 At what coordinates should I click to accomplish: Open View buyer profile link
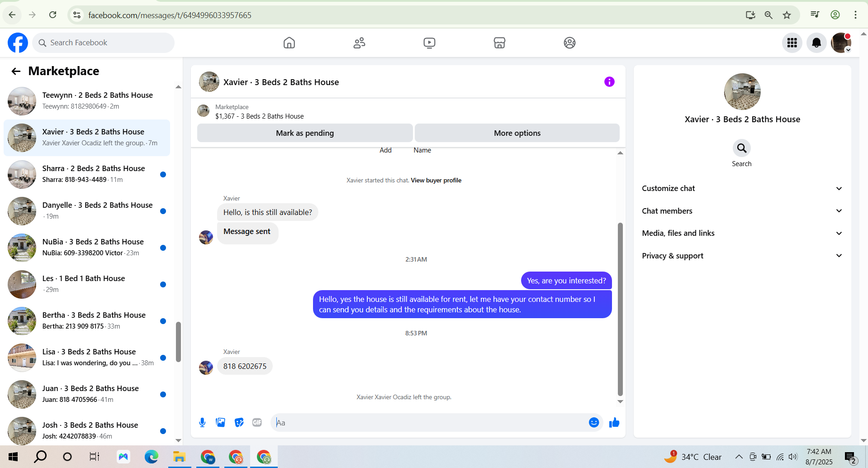[x=436, y=180]
